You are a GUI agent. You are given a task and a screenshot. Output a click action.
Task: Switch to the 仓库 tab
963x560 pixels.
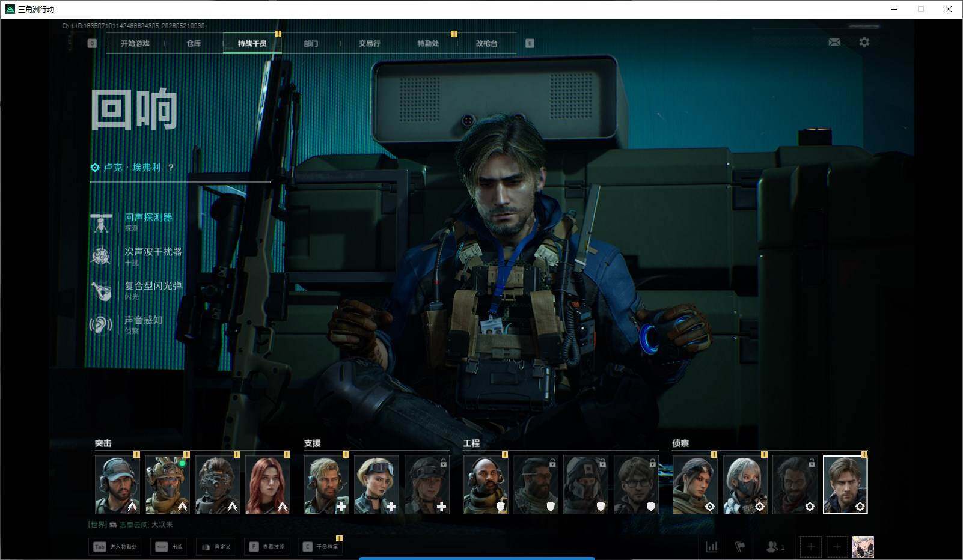point(194,43)
